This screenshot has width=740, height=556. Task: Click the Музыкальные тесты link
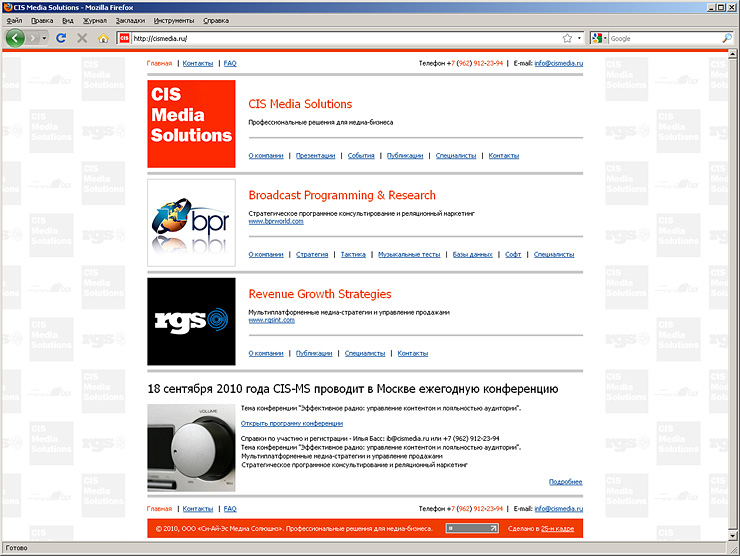(x=408, y=254)
